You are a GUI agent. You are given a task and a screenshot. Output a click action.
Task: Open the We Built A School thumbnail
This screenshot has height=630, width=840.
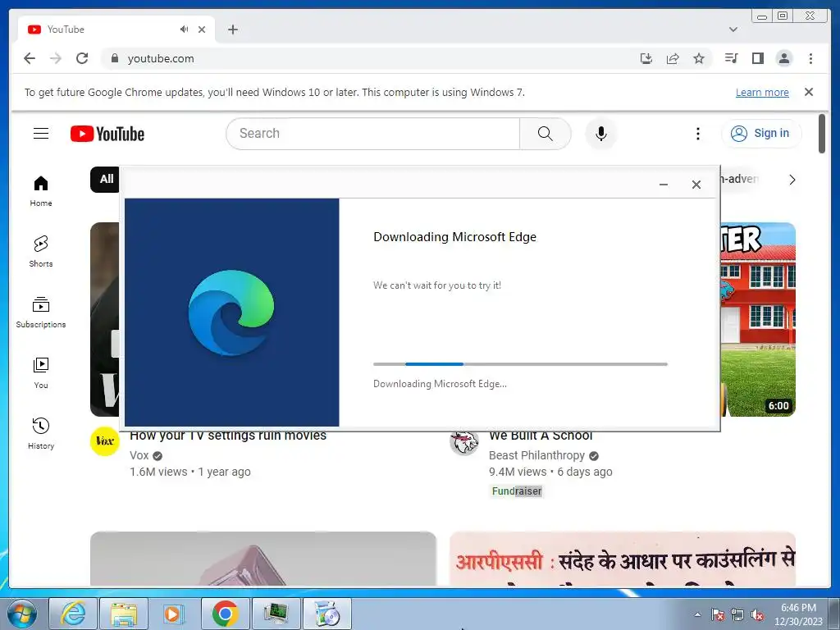(x=757, y=319)
